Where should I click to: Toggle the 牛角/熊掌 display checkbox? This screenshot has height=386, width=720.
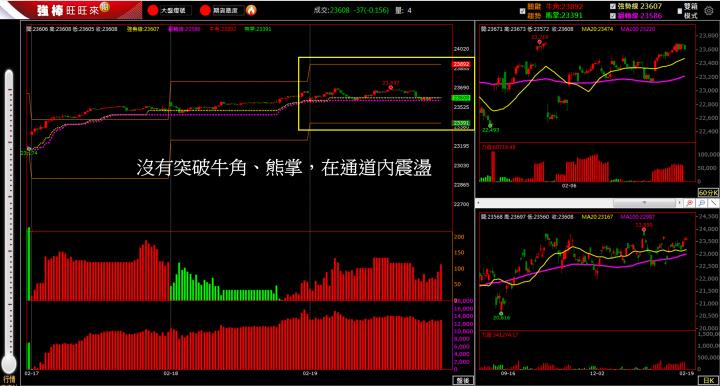522,11
